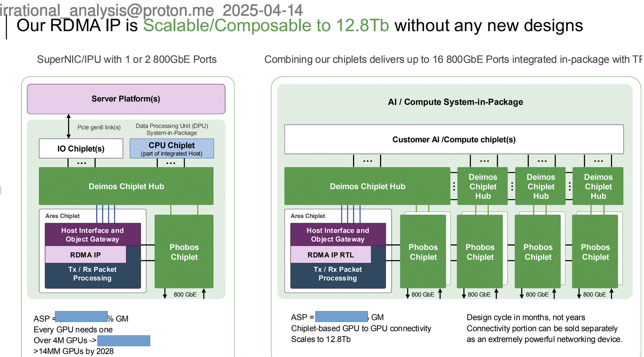
Task: Select the IO Chiplet(s) box
Action: tap(81, 148)
